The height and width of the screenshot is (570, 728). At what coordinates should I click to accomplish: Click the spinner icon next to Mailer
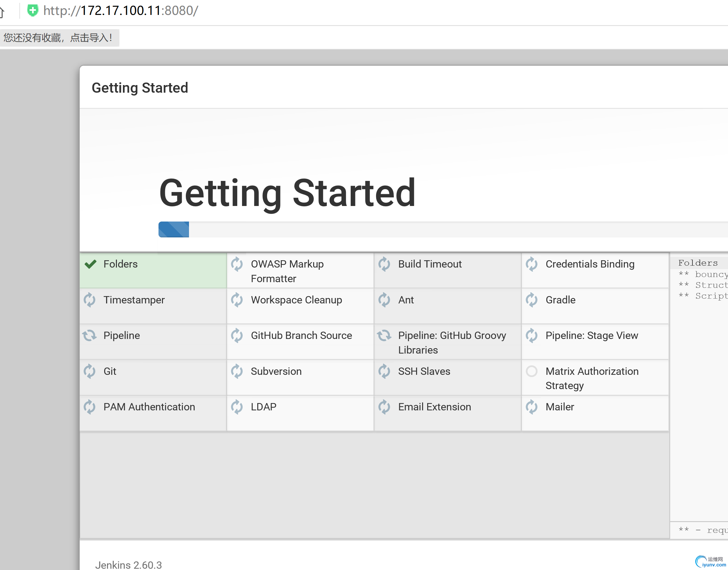coord(531,407)
